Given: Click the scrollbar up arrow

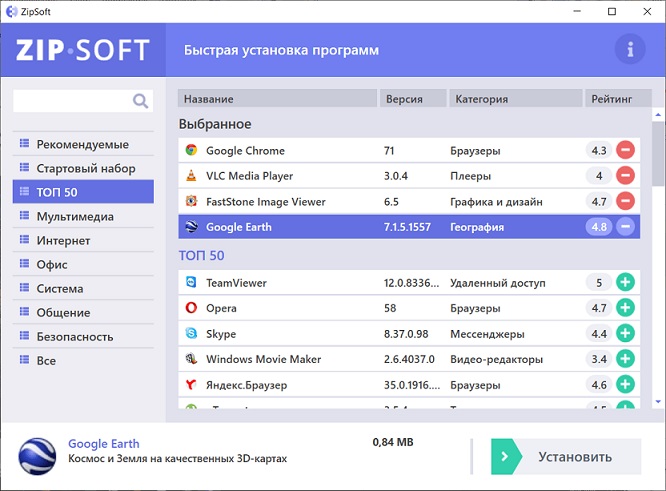Looking at the screenshot, I should pyautogui.click(x=658, y=115).
